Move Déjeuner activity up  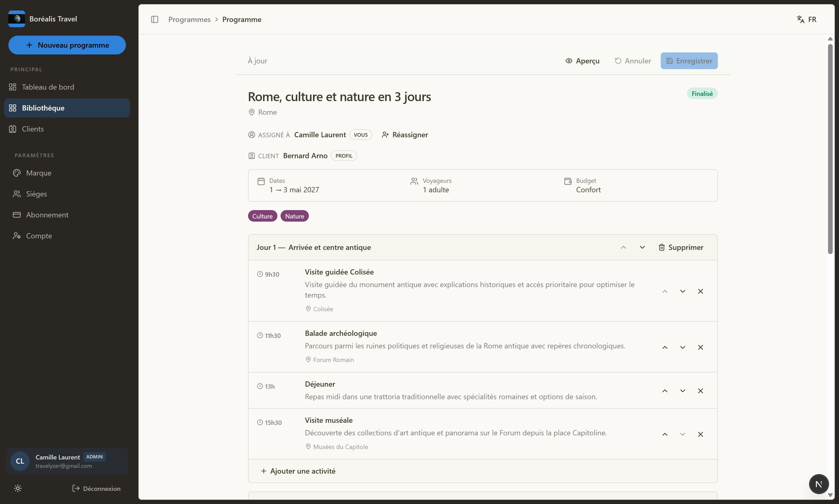665,391
